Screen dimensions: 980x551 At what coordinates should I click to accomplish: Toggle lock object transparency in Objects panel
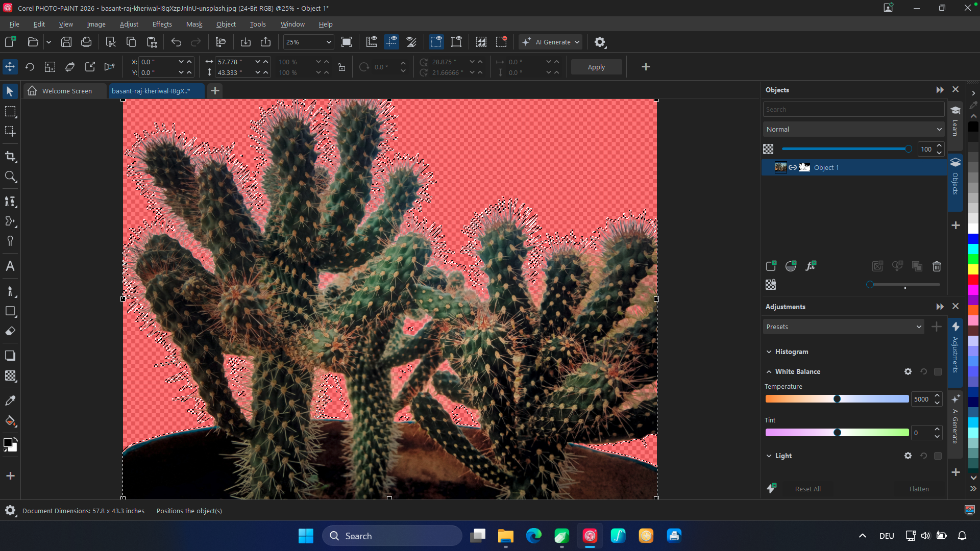[771, 284]
